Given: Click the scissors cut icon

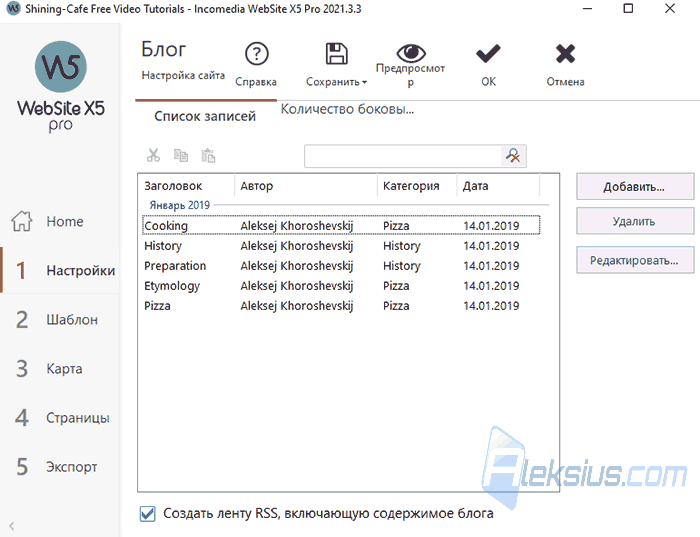Looking at the screenshot, I should point(153,155).
